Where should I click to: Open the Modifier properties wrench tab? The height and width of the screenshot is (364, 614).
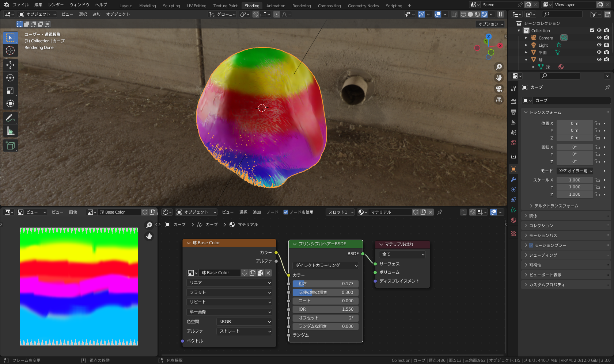(513, 179)
